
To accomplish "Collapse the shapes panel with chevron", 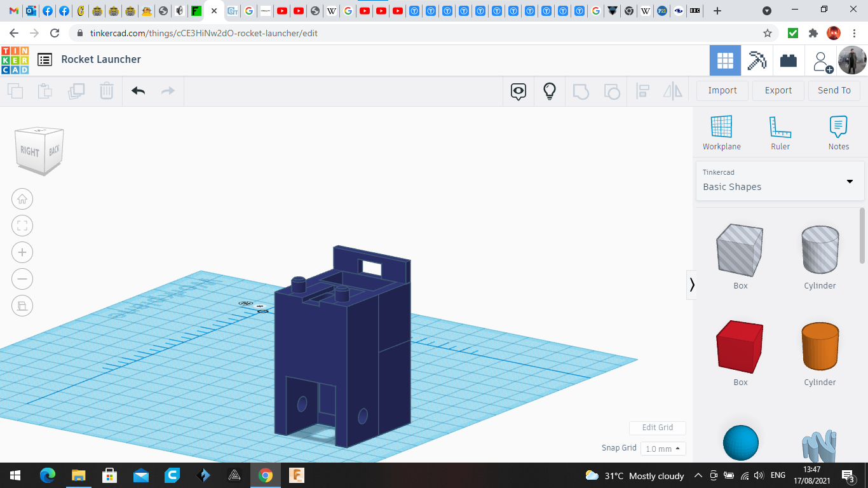I will [692, 285].
